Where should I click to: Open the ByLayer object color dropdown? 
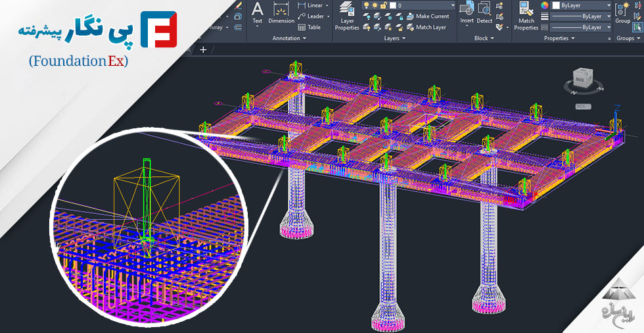[x=608, y=5]
